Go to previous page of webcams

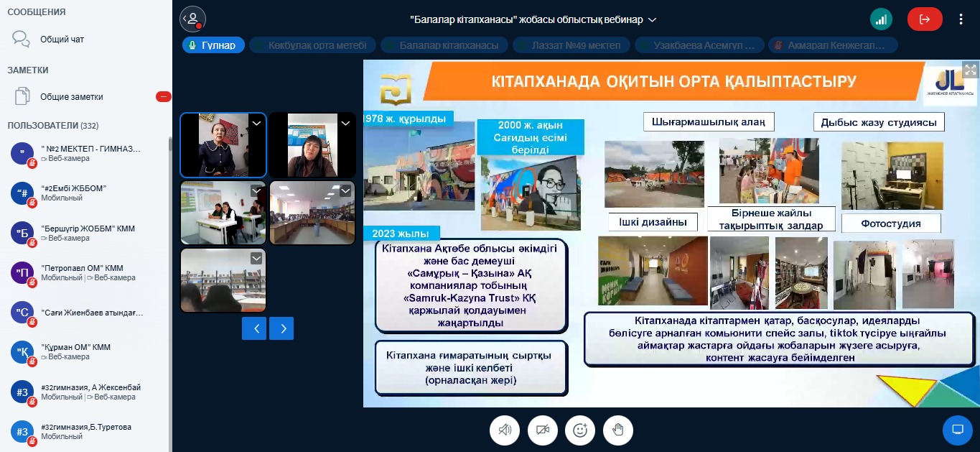pos(255,328)
